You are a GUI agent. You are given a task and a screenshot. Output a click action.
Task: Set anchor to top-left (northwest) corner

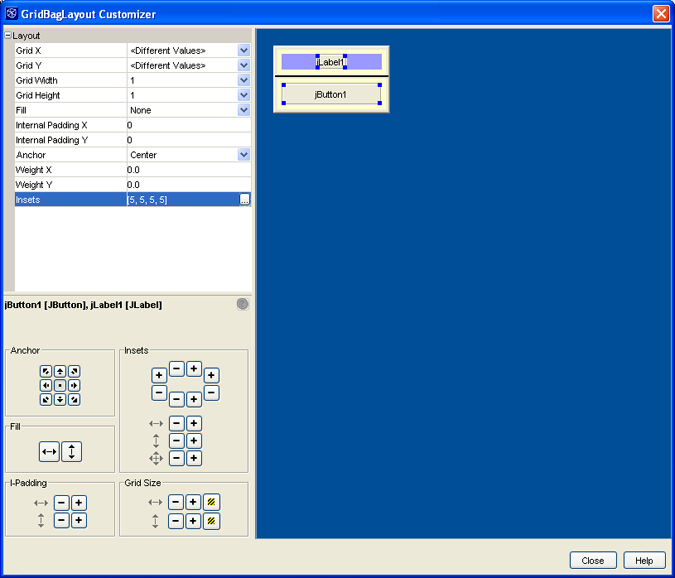(x=46, y=371)
